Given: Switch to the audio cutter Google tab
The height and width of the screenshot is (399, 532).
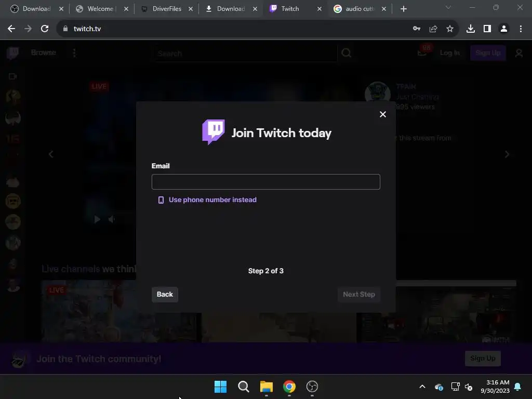Looking at the screenshot, I should tap(354, 9).
